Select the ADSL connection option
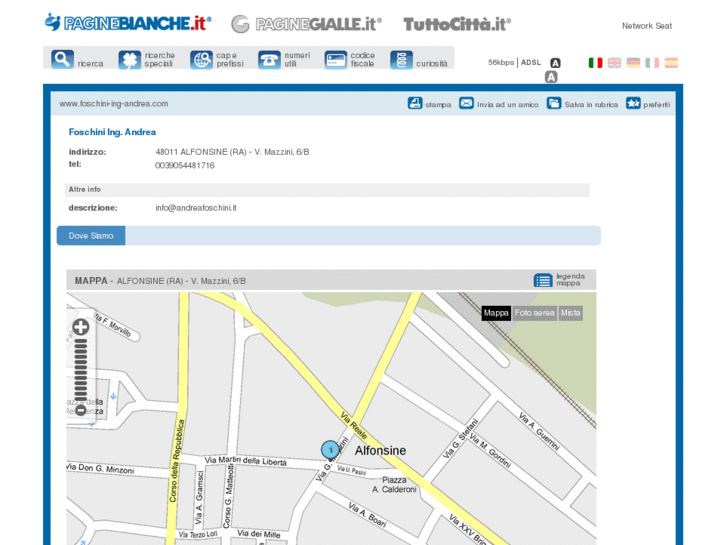 coord(531,62)
